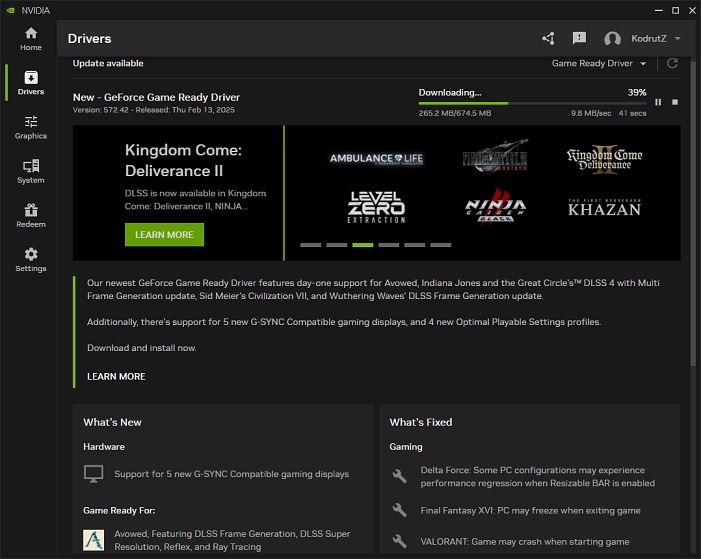This screenshot has height=559, width=701.
Task: Stop the driver download
Action: pyautogui.click(x=675, y=102)
